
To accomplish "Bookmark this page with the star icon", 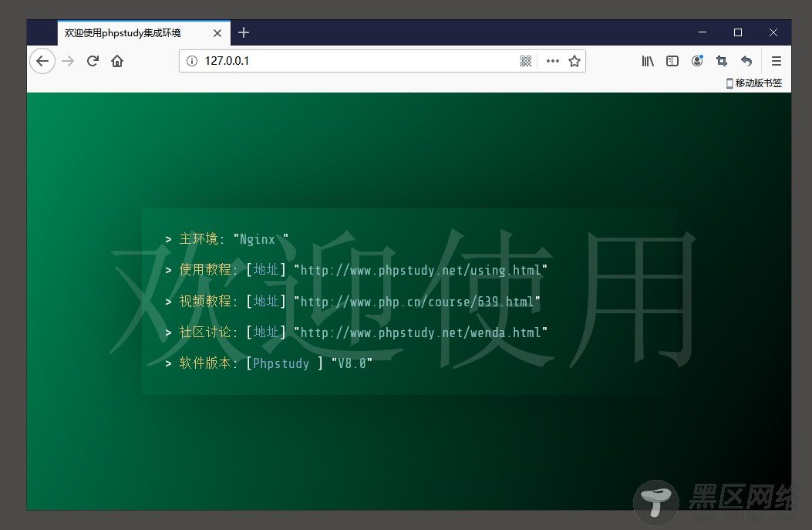I will (x=574, y=61).
